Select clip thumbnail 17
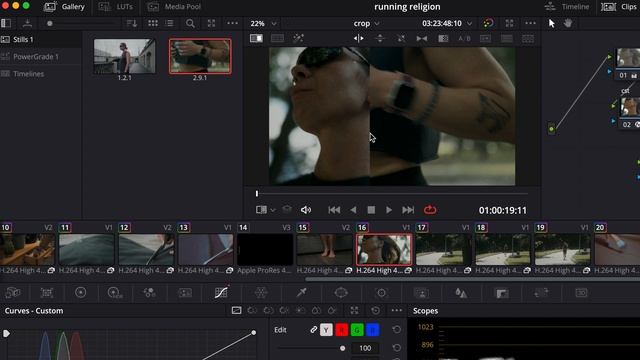Image resolution: width=640 pixels, height=360 pixels. coord(444,249)
